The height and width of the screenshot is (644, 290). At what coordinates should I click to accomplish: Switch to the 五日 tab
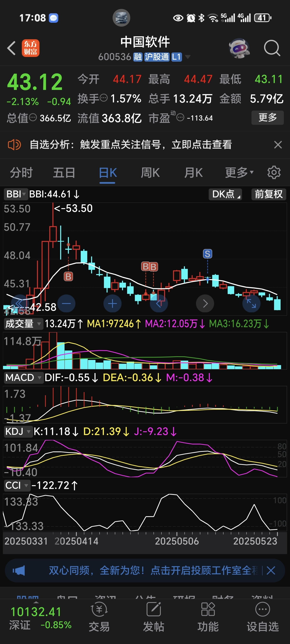click(x=64, y=173)
